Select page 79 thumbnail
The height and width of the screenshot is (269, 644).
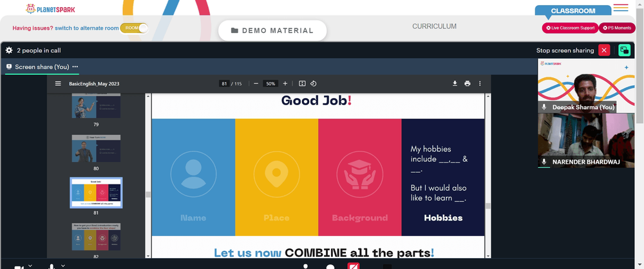96,106
